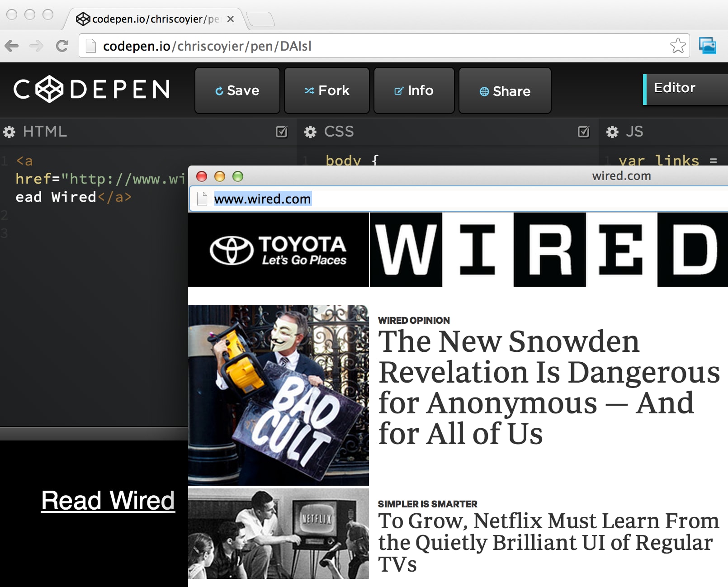Save the pen
Image resolution: width=728 pixels, height=587 pixels.
(x=237, y=90)
